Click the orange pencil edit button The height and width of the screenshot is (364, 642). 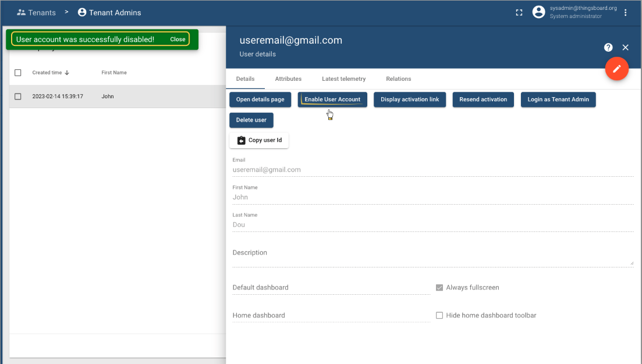coord(616,69)
